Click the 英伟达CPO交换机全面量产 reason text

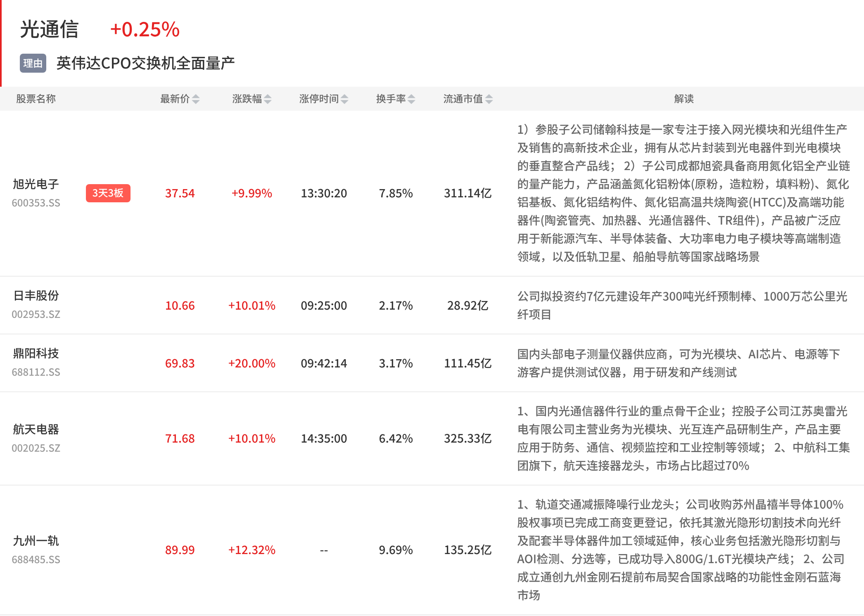click(145, 63)
